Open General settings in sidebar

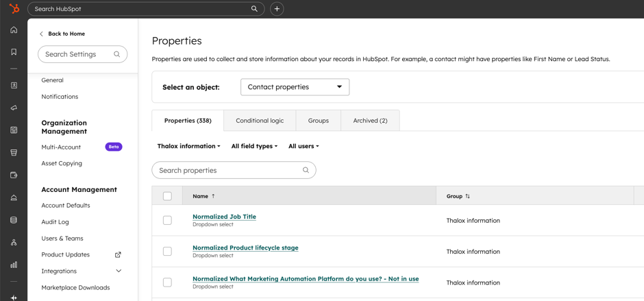[x=52, y=80]
